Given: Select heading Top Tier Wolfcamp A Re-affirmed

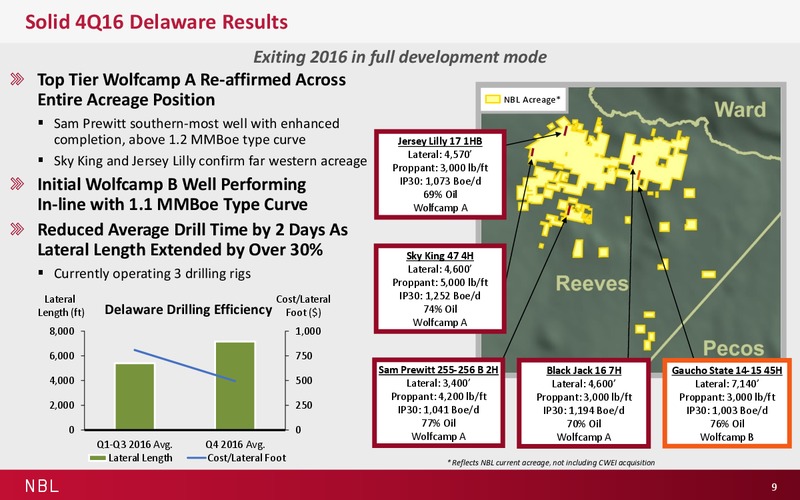Looking at the screenshot, I should click(191, 89).
